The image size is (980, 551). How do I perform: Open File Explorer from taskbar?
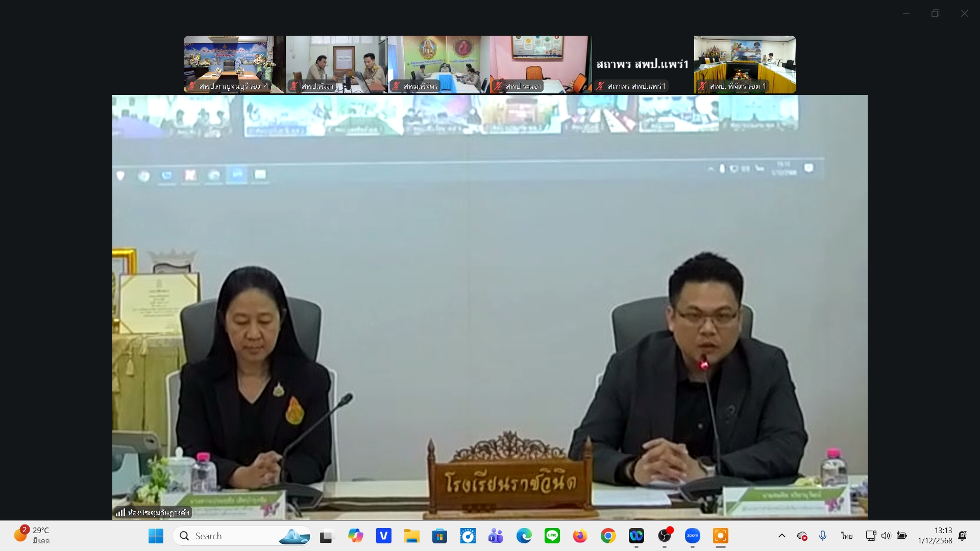[411, 536]
